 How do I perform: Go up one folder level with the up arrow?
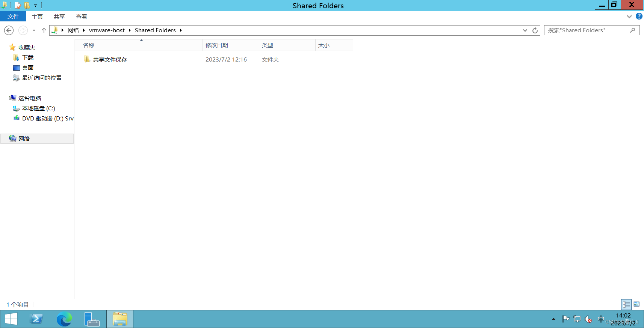pos(44,30)
